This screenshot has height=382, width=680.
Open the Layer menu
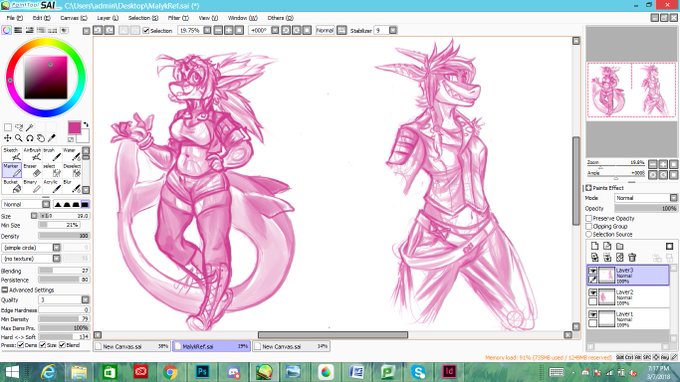tap(108, 18)
